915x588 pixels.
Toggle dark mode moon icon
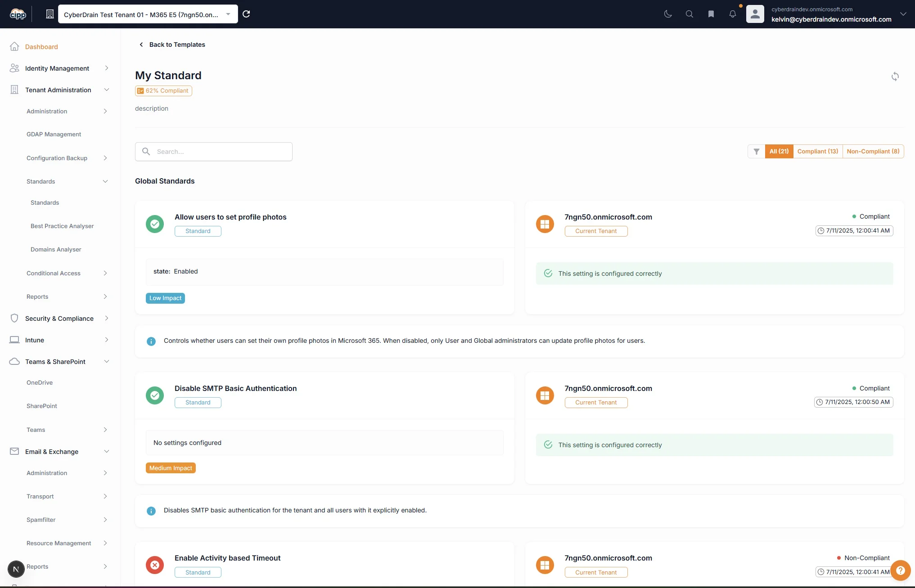click(x=668, y=14)
